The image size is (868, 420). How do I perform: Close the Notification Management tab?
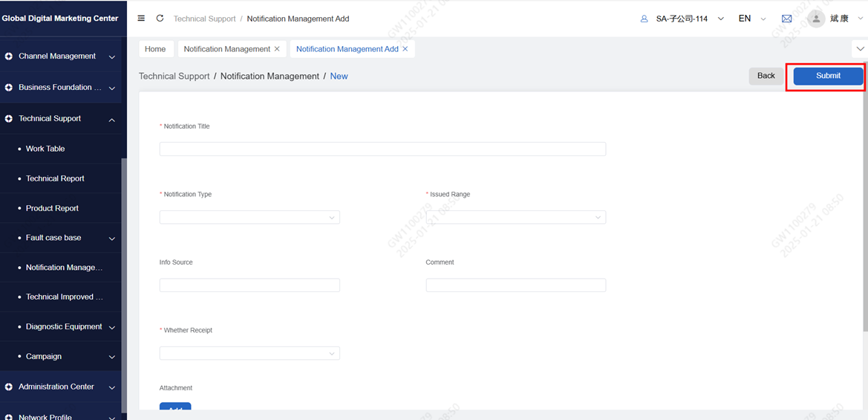[x=277, y=49]
